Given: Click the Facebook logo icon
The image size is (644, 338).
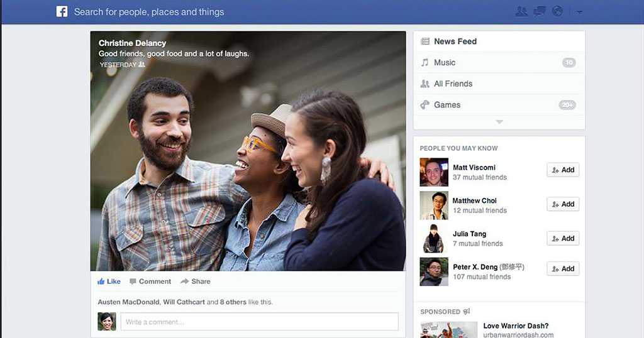Looking at the screenshot, I should pyautogui.click(x=62, y=12).
